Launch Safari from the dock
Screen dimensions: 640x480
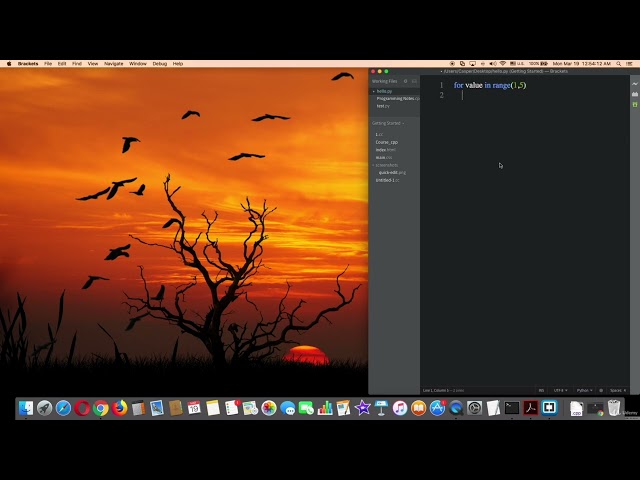click(x=63, y=408)
